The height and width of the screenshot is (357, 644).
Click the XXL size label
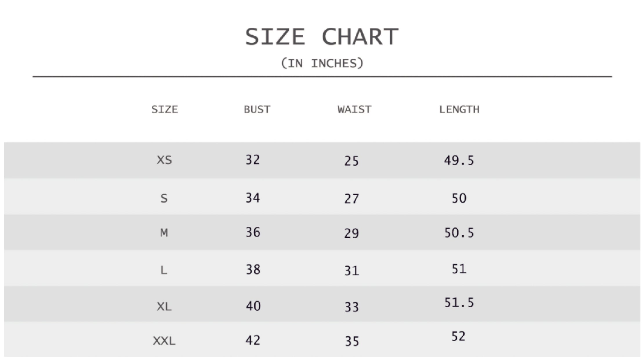[164, 341]
